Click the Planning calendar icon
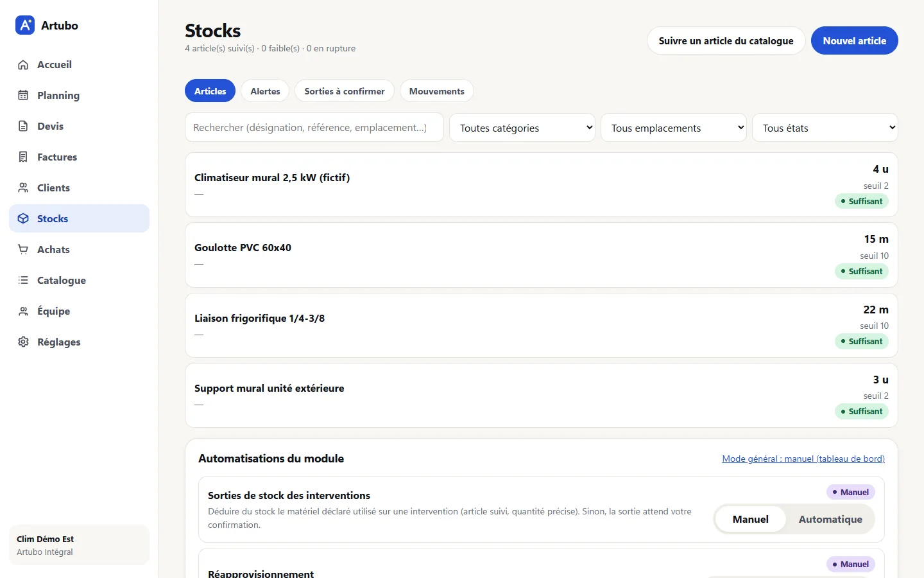 (x=23, y=95)
